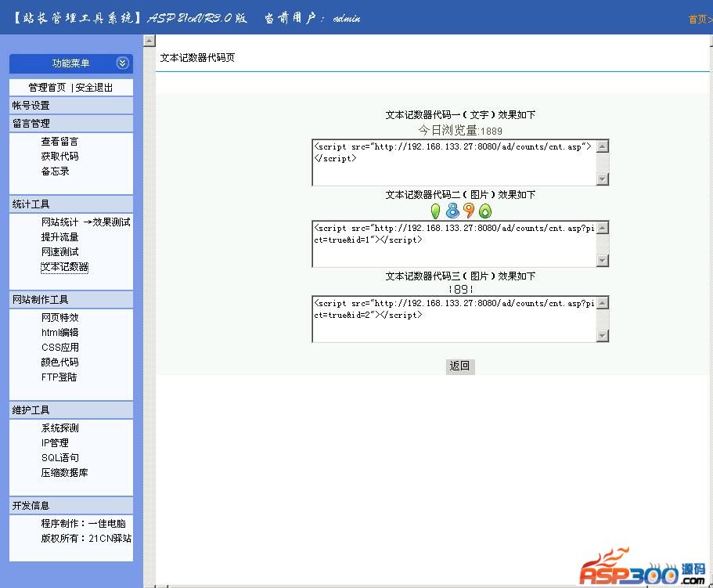This screenshot has width=713, height=588.
Task: Open 压缩数据库 link
Action: 65,473
